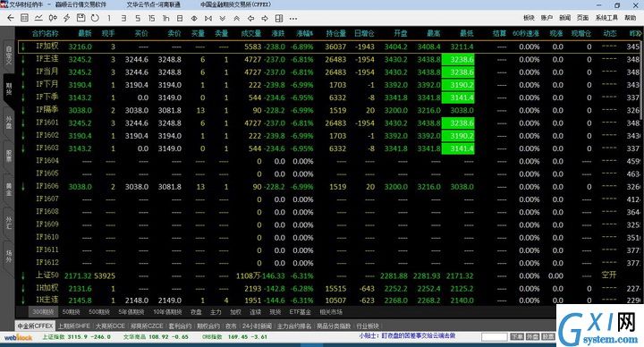
Task: Expand the three-dots more options
Action: coord(292,18)
